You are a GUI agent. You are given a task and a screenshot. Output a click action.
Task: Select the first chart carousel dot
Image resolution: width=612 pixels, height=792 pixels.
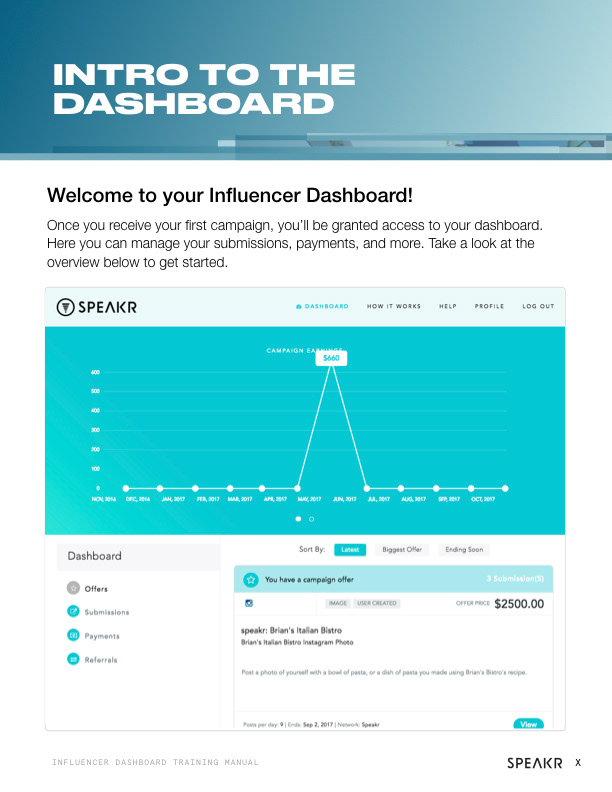(298, 519)
